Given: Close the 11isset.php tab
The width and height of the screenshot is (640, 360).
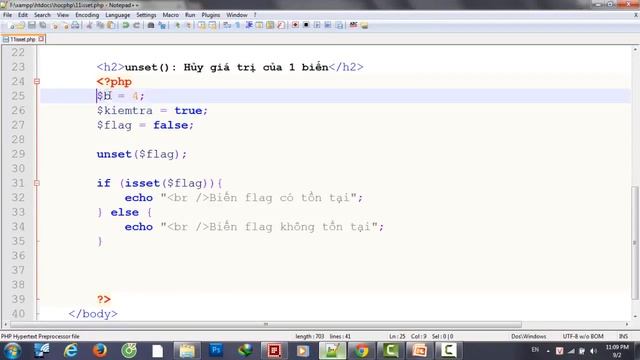Looking at the screenshot, I should (41, 39).
